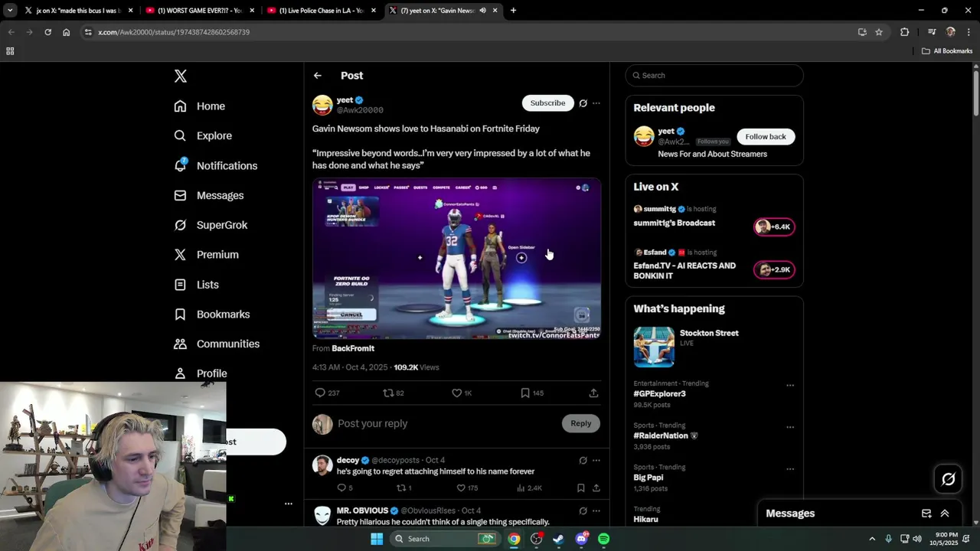Viewport: 980px width, 551px height.
Task: Open more options on decoy's comment
Action: pos(596,461)
